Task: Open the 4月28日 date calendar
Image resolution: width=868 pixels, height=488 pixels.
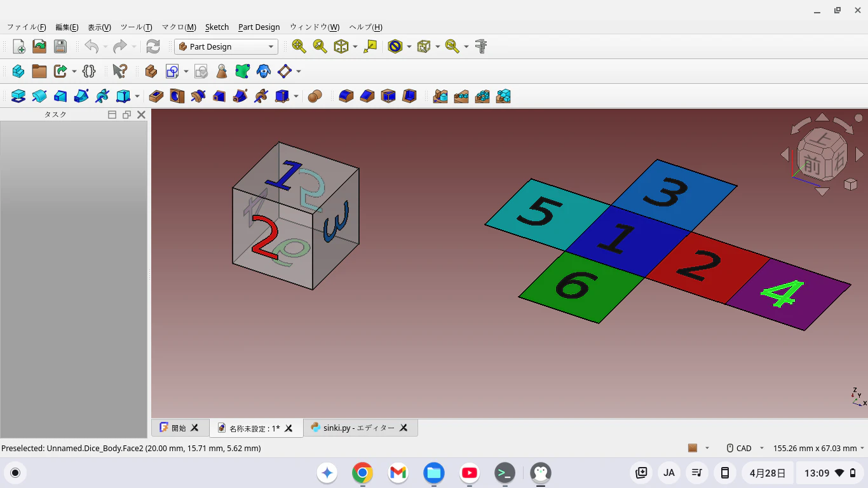Action: [768, 473]
